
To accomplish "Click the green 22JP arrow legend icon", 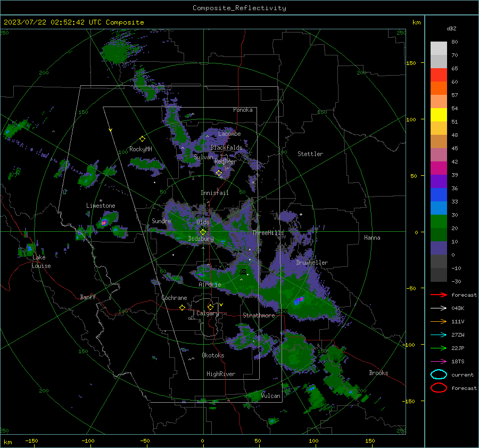I will (439, 348).
